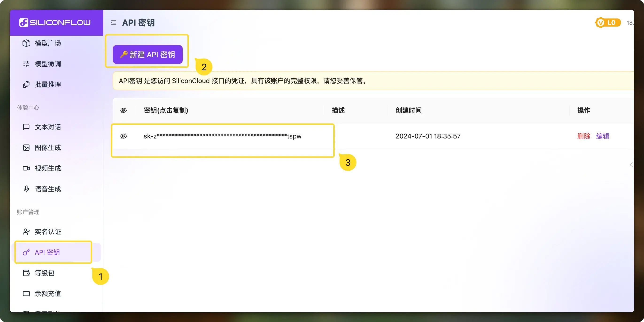644x322 pixels.
Task: Reveal the sk-z...tspw key via eye icon
Action: pos(124,136)
